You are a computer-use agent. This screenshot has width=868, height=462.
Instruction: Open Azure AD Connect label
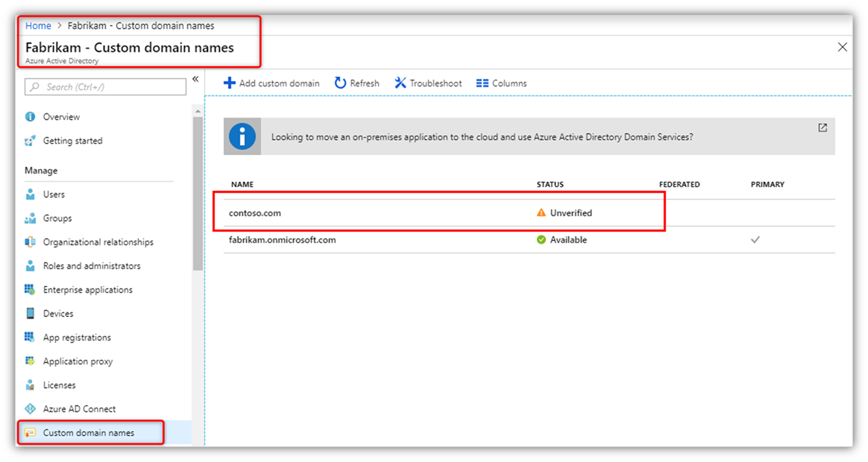point(80,408)
